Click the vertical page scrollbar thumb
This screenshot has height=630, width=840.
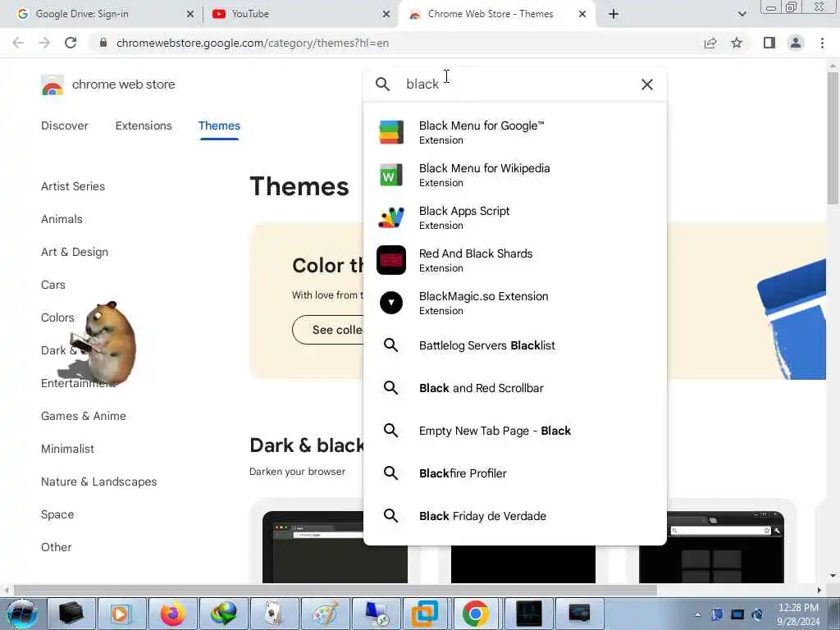tap(833, 137)
